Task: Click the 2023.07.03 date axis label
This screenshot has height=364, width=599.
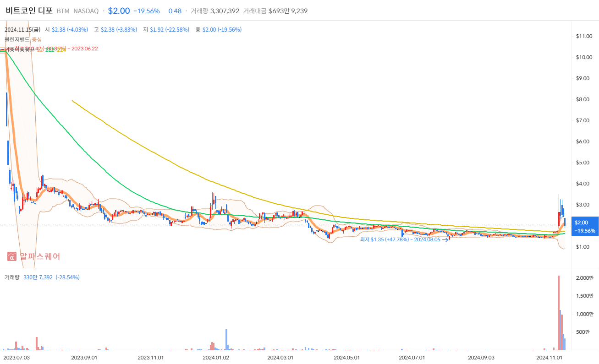Action: pos(16,357)
